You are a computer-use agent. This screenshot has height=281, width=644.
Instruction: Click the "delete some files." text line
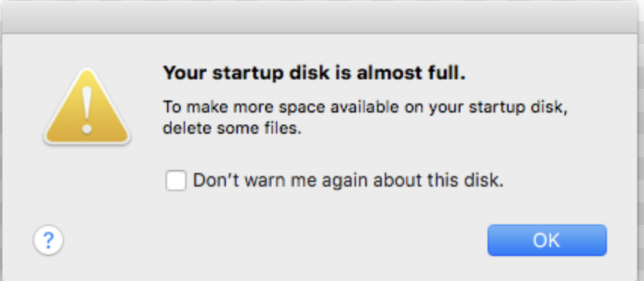pos(232,128)
